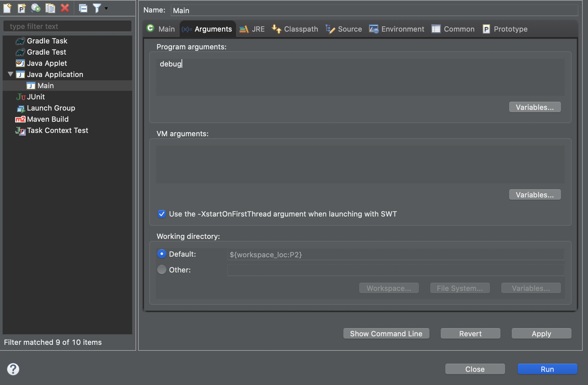This screenshot has width=588, height=385.
Task: Click the New prototype icon
Action: tap(21, 8)
